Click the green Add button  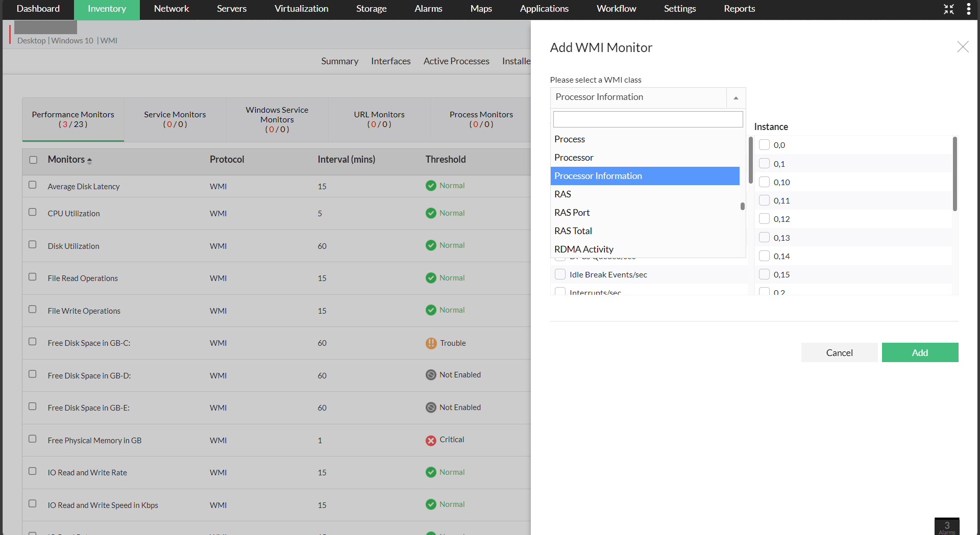(x=920, y=352)
